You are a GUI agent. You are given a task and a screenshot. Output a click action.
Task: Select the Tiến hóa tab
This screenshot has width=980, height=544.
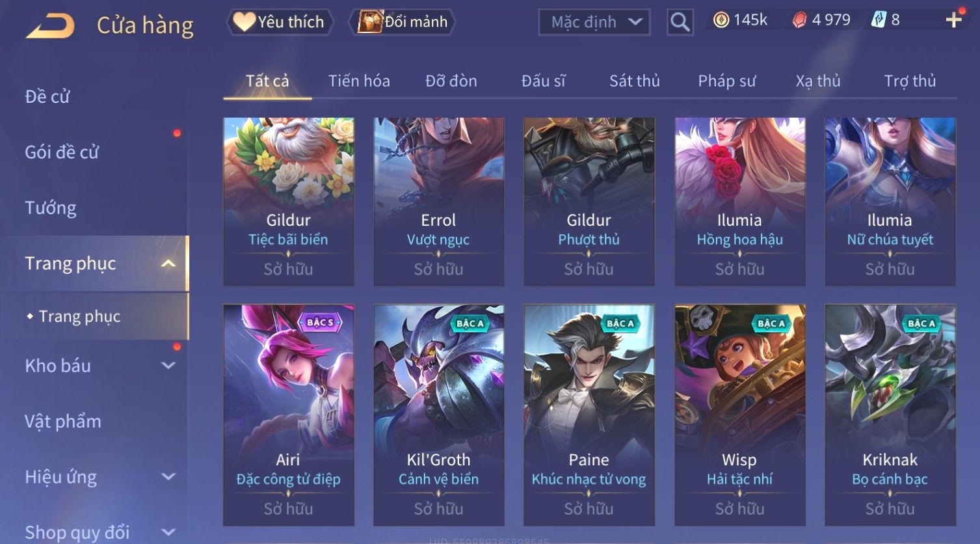tap(359, 81)
